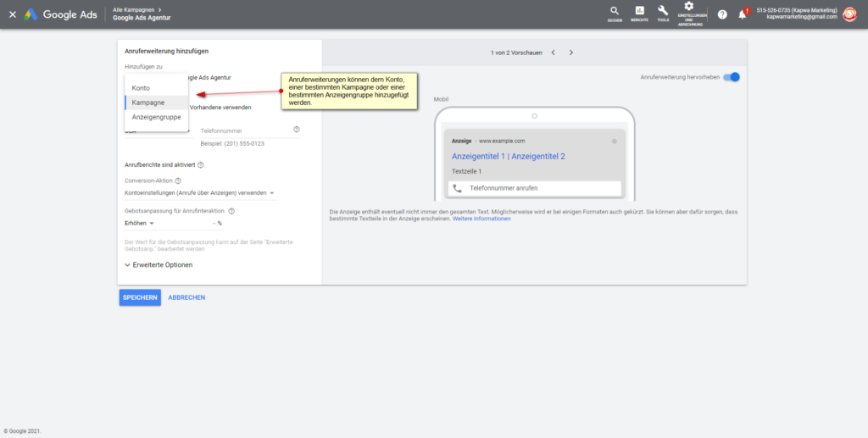This screenshot has height=438, width=868.
Task: Click the Weitere Informationen link
Action: (x=481, y=219)
